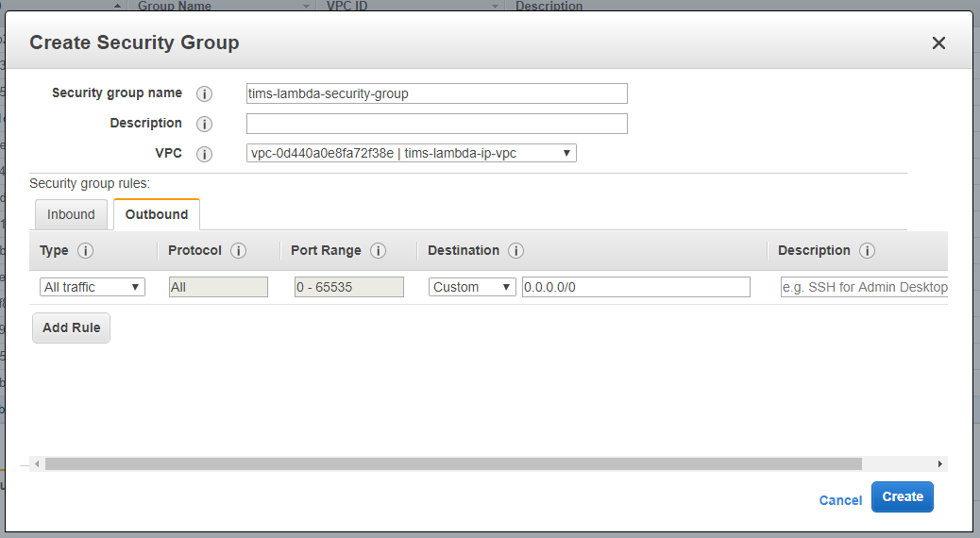Click info icon beside VPC label
980x538 pixels.
tap(204, 154)
